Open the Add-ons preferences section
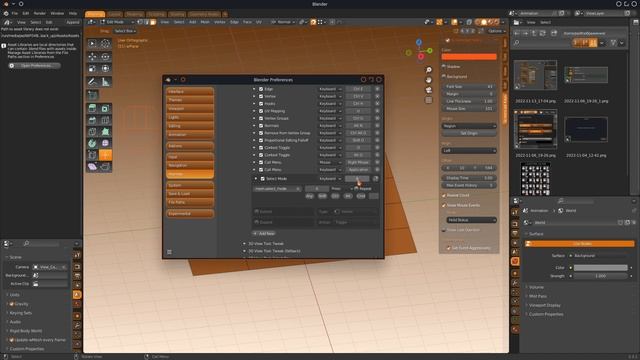Image resolution: width=640 pixels, height=360 pixels. (x=190, y=146)
